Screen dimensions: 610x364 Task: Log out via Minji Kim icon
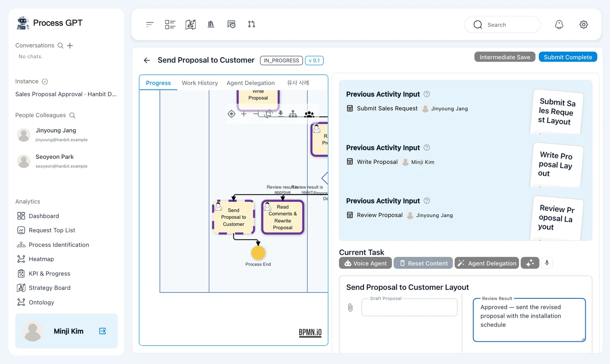103,331
